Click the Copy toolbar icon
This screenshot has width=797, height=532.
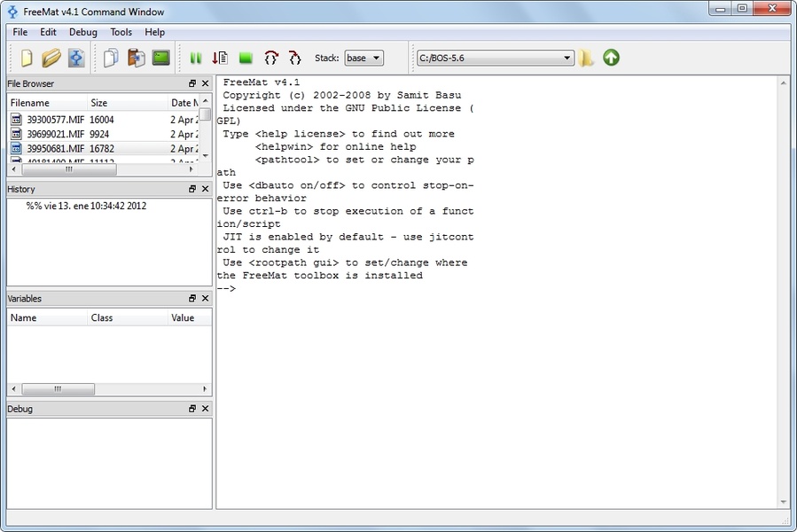pyautogui.click(x=111, y=58)
